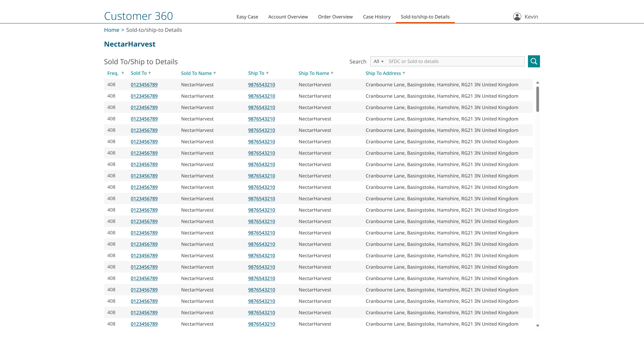Sort by Freq. column arrow

pos(123,73)
